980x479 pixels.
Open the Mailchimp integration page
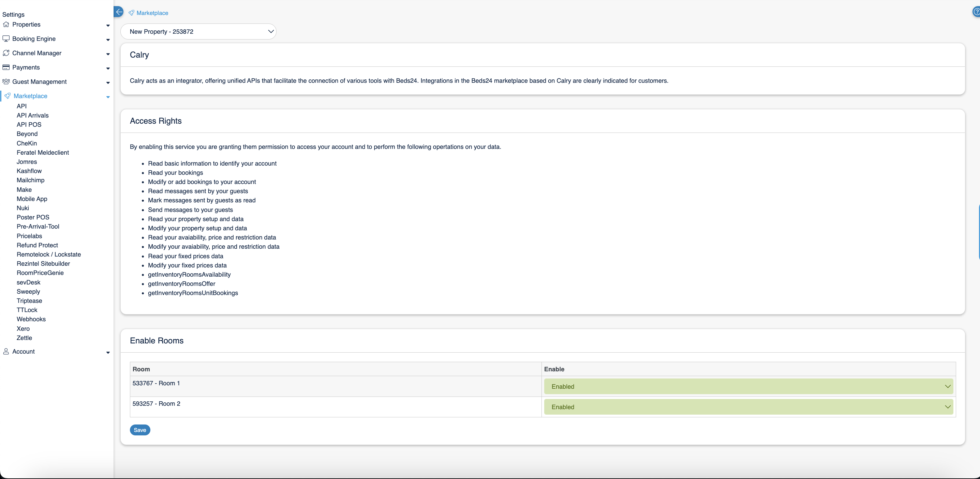[x=30, y=180]
